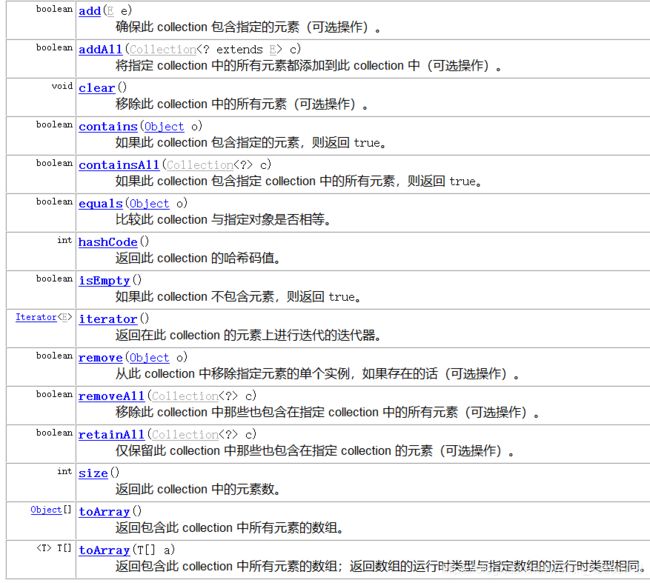
Task: Click the E type link after Iterator
Action: pos(65,317)
